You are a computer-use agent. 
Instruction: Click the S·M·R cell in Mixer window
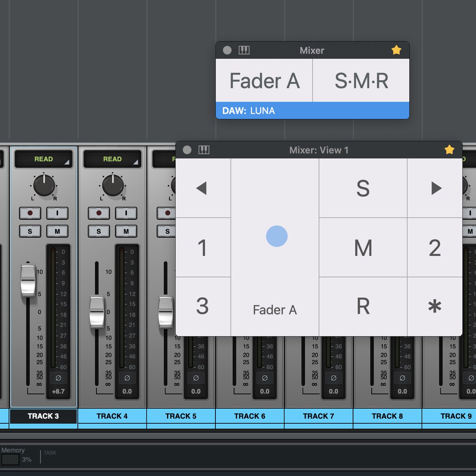click(x=361, y=81)
